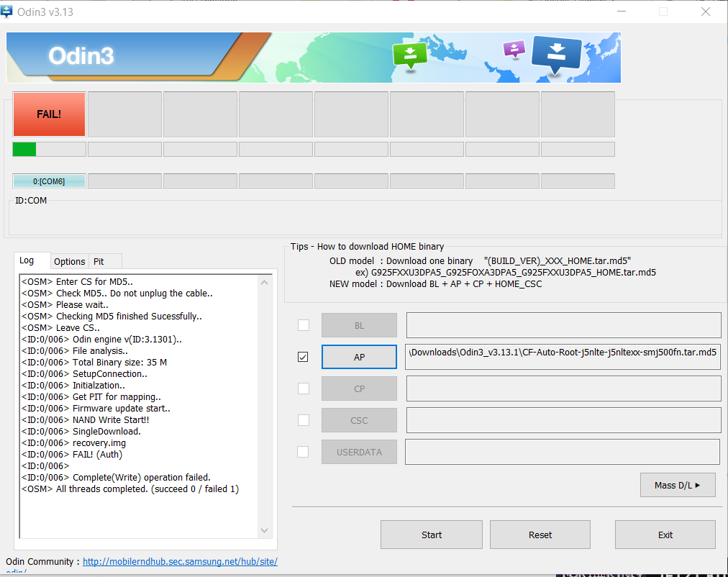
Task: Select the 0:[COM6] port box
Action: pyautogui.click(x=49, y=181)
